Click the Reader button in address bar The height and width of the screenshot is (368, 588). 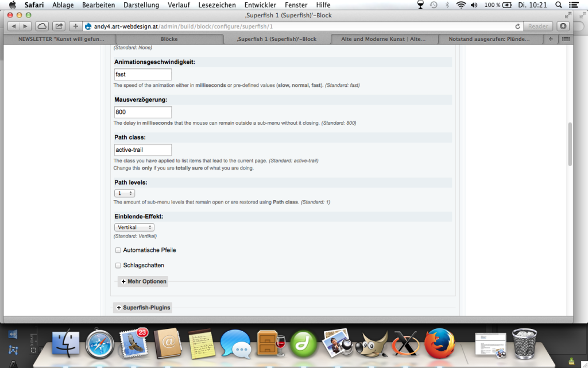pyautogui.click(x=538, y=26)
